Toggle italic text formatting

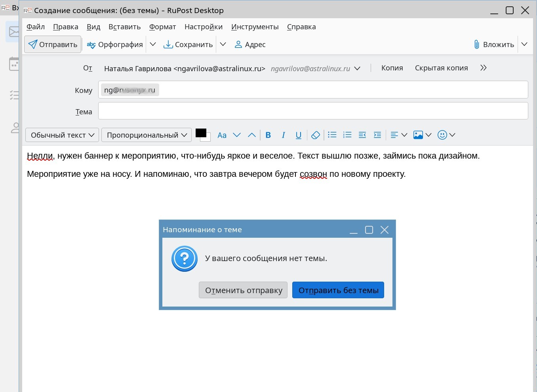[x=283, y=135]
